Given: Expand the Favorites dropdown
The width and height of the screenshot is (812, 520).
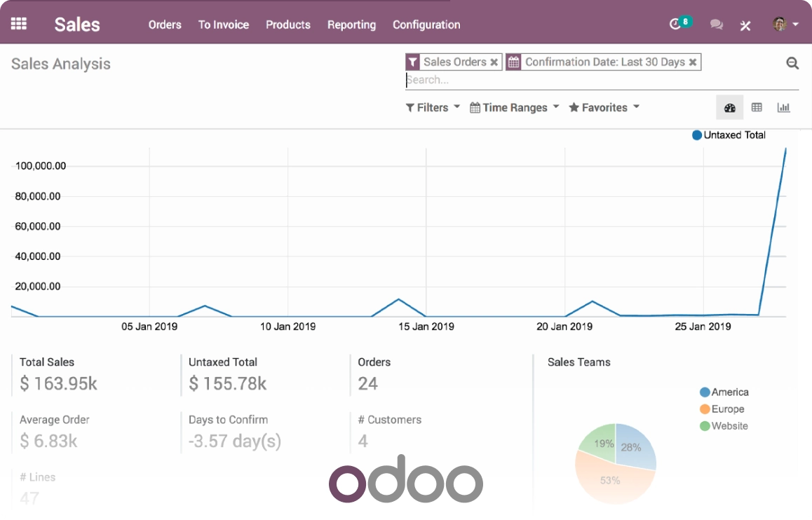Looking at the screenshot, I should pos(604,108).
